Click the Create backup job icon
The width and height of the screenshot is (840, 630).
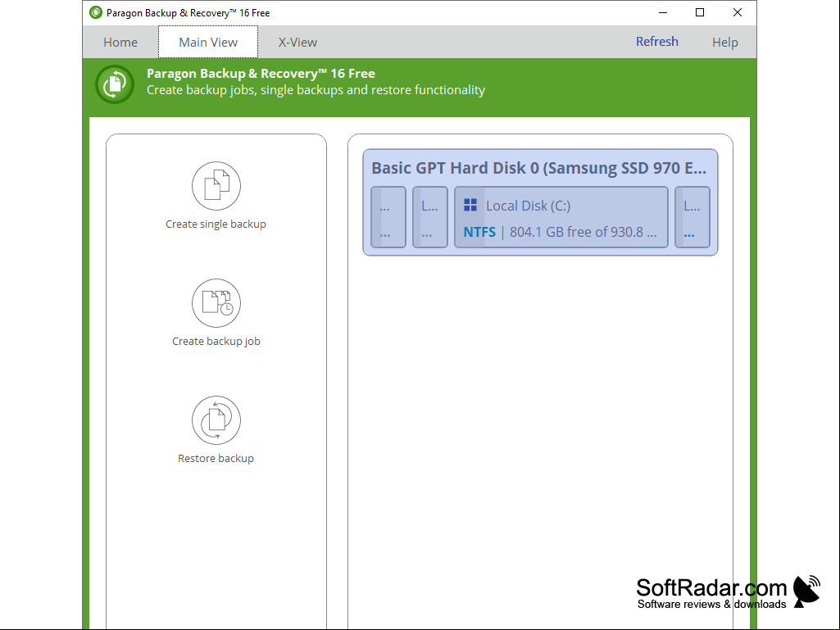[x=216, y=303]
